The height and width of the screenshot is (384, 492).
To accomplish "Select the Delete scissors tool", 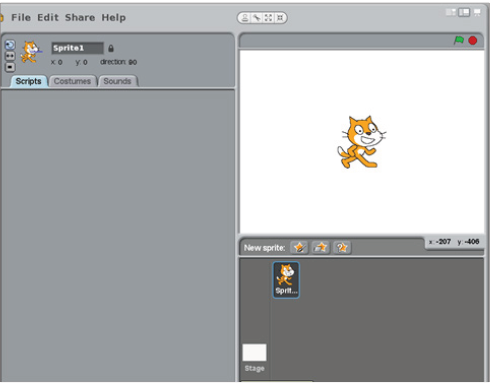I will 257,18.
